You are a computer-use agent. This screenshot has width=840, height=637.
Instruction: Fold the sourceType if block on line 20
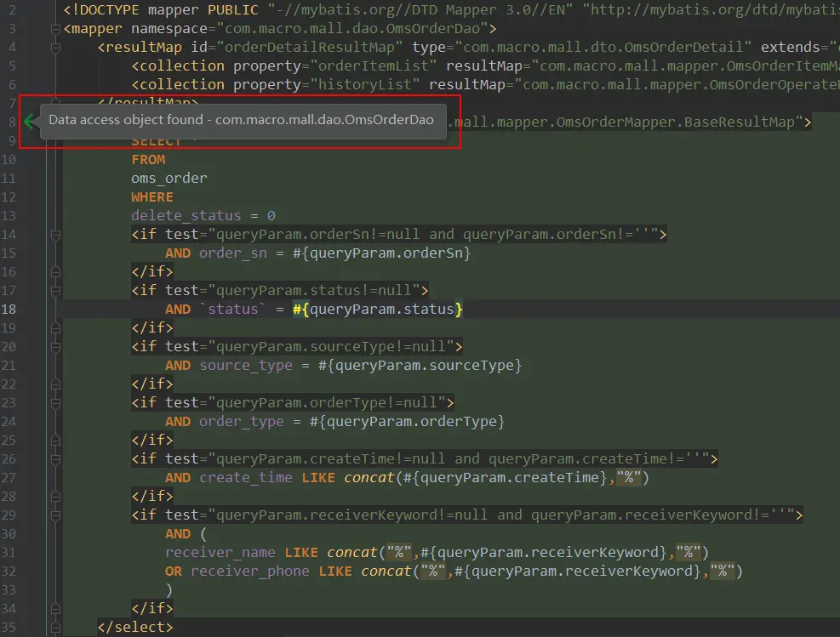pyautogui.click(x=55, y=347)
